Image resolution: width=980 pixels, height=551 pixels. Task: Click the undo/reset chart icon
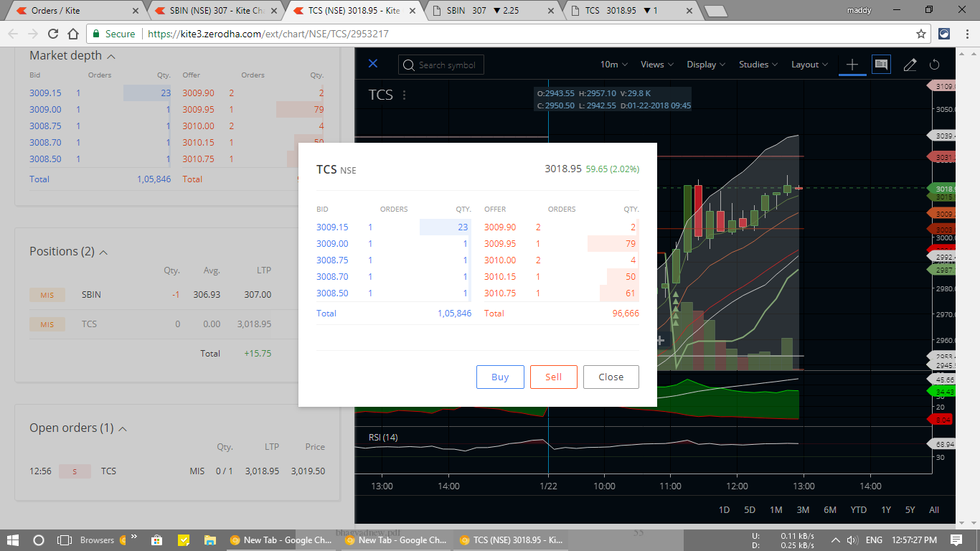tap(935, 65)
